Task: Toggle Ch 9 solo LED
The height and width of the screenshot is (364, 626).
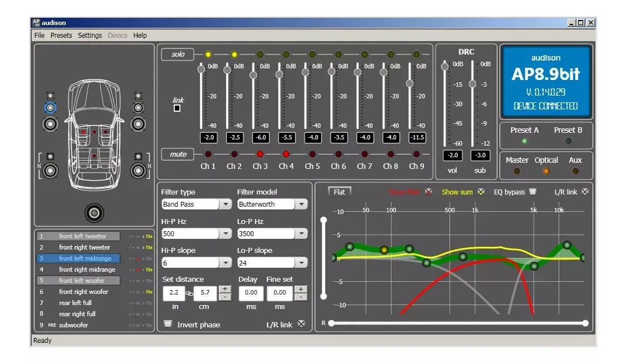Action: coord(416,54)
